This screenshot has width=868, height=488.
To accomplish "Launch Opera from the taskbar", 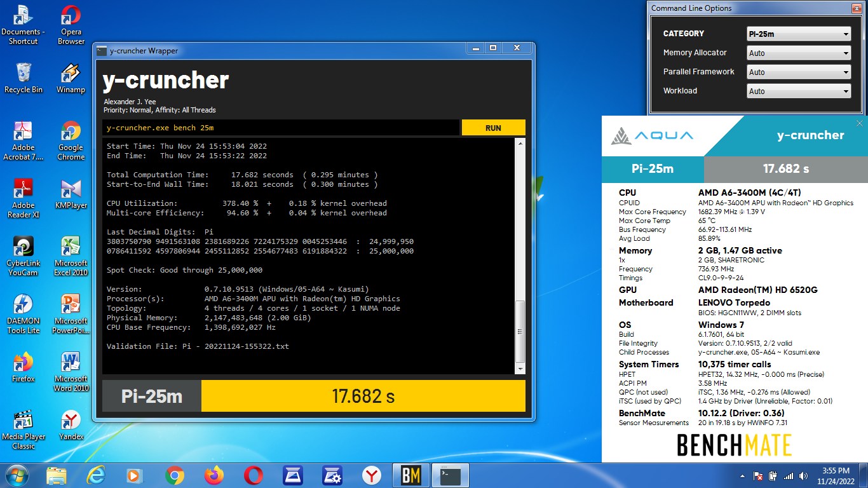I will tap(254, 475).
